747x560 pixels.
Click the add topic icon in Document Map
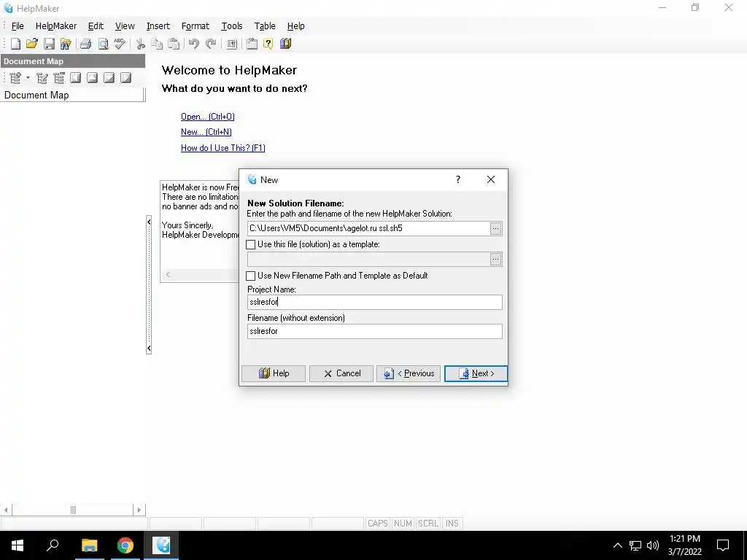(x=16, y=77)
